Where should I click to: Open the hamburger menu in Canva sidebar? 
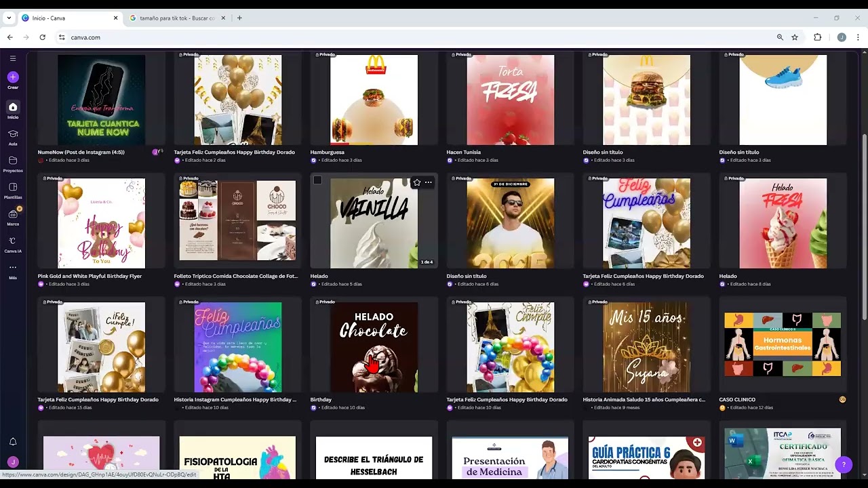click(x=13, y=59)
